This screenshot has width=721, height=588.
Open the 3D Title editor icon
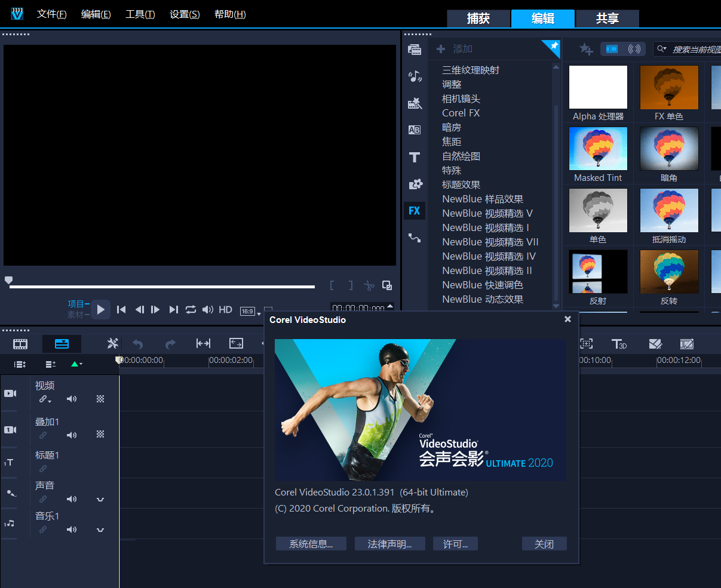click(619, 344)
